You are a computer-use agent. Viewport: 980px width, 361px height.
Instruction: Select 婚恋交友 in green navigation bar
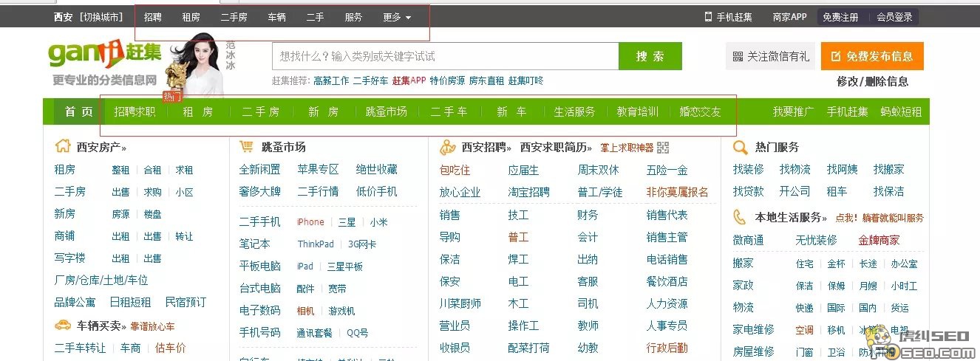point(701,111)
